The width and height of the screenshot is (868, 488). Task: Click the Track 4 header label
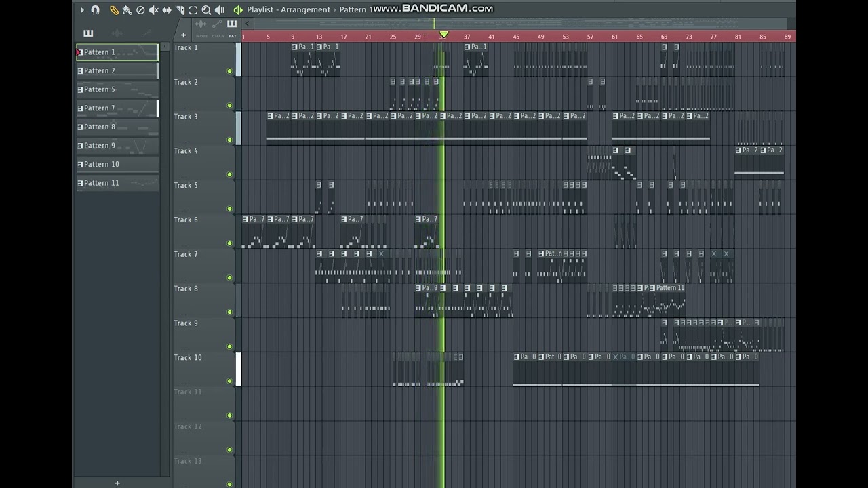coord(186,151)
